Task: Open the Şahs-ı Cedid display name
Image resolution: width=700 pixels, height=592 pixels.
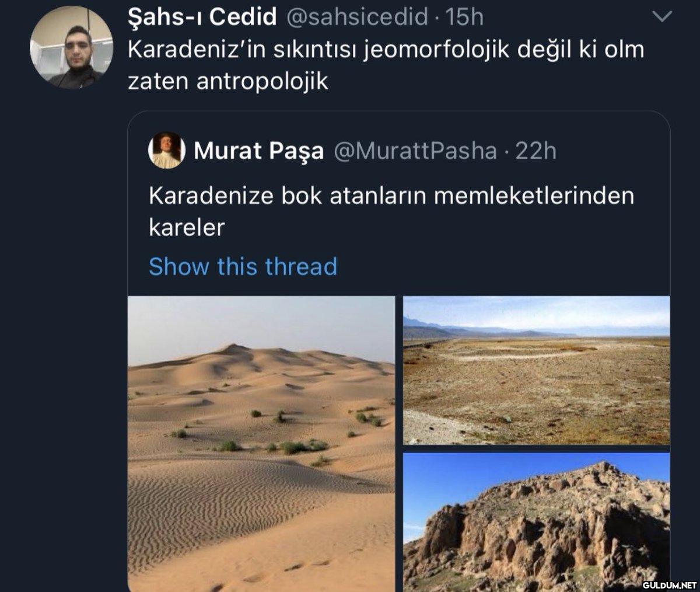Action: pos(202,17)
